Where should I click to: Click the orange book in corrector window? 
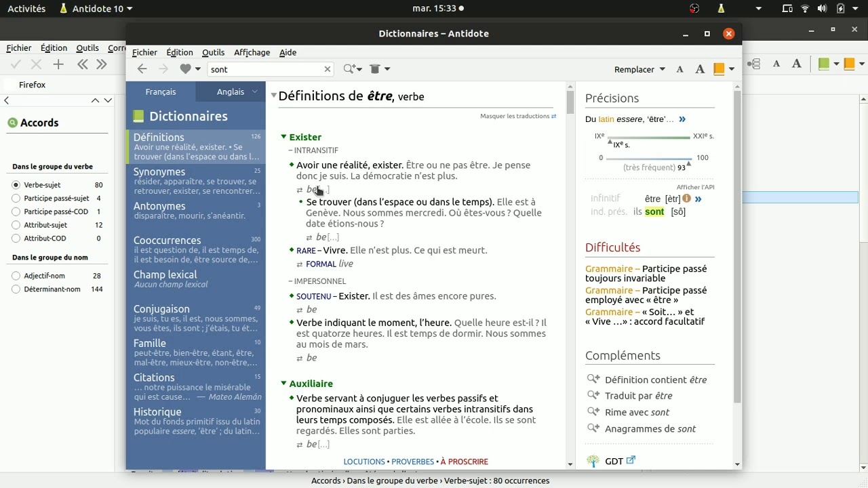(848, 64)
